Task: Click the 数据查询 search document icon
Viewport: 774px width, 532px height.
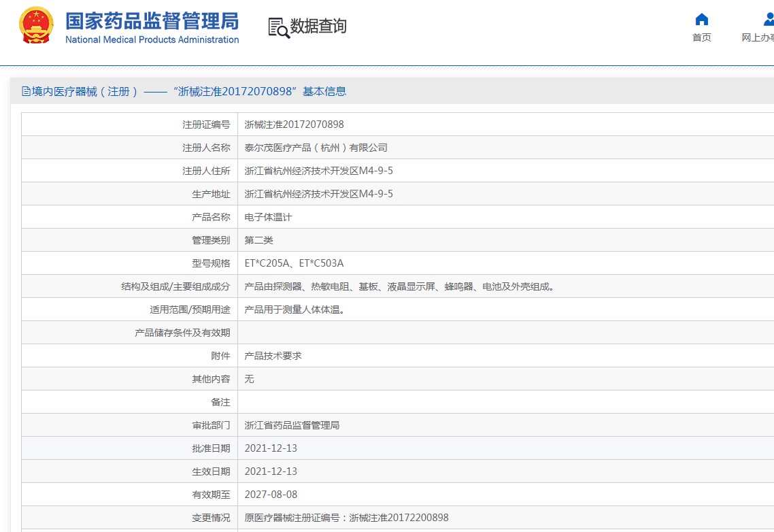Action: 279,28
